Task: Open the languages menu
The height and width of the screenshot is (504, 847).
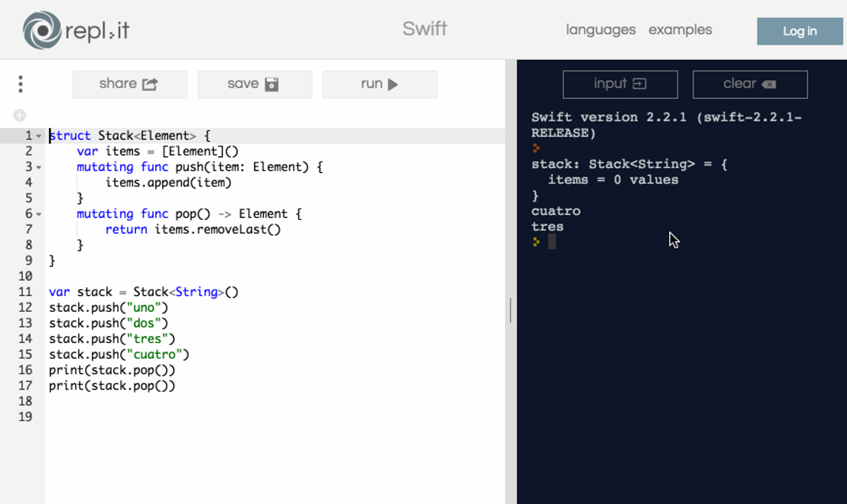Action: (600, 30)
